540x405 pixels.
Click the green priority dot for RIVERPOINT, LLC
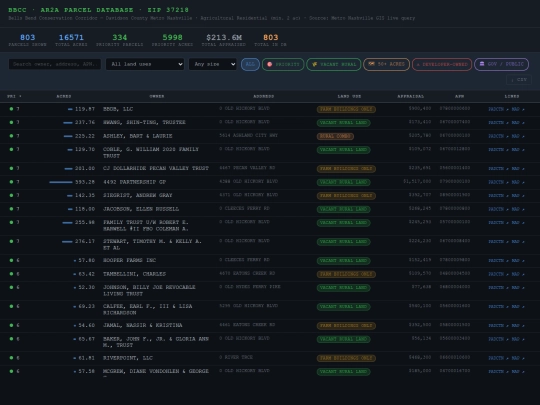click(x=11, y=358)
